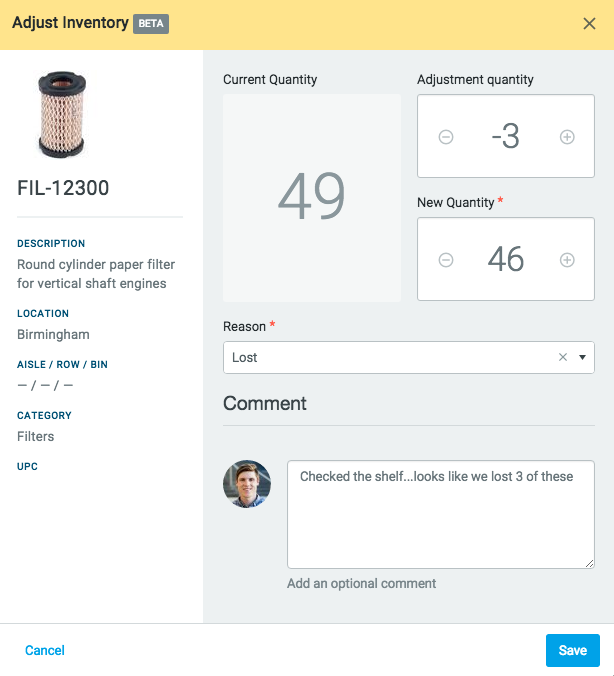Click the FIL-12300 filter product image

(x=62, y=114)
